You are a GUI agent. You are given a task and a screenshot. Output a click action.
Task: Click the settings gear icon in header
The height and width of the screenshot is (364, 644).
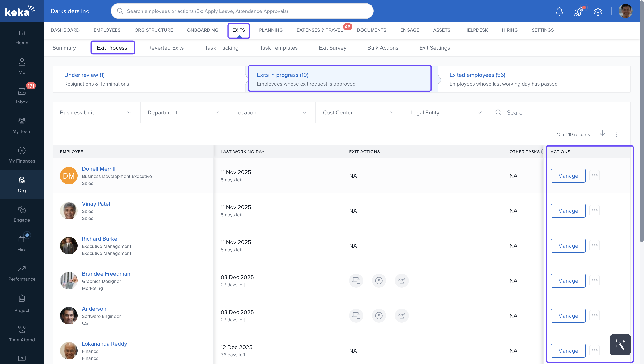(x=598, y=12)
